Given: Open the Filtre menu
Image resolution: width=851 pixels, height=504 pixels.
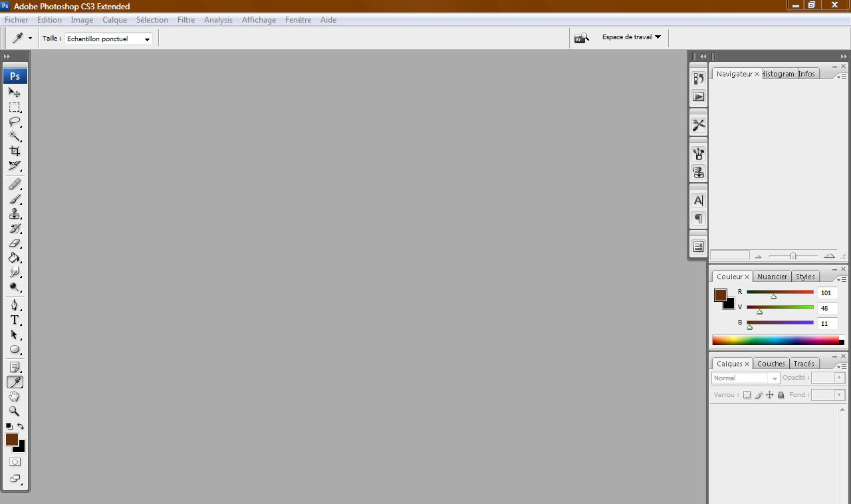Looking at the screenshot, I should click(186, 20).
